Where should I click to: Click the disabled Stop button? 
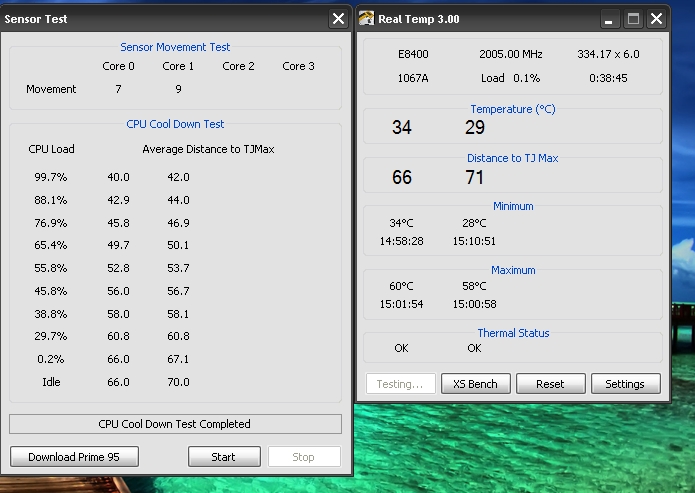point(304,457)
